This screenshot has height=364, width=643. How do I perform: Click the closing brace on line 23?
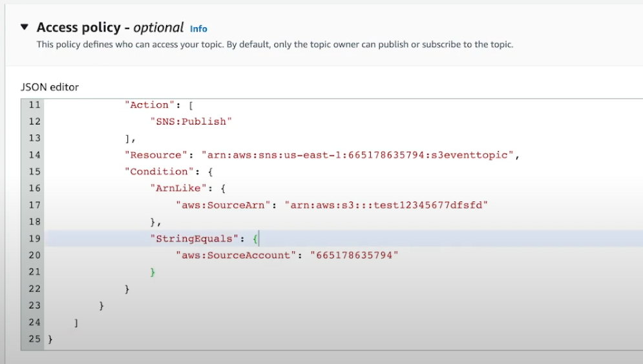[x=101, y=306]
